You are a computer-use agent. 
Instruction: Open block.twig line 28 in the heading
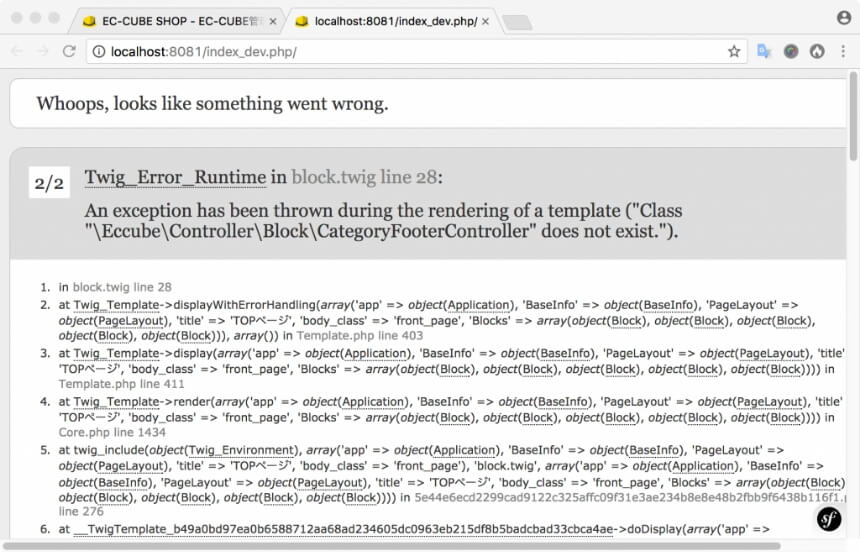pyautogui.click(x=365, y=177)
